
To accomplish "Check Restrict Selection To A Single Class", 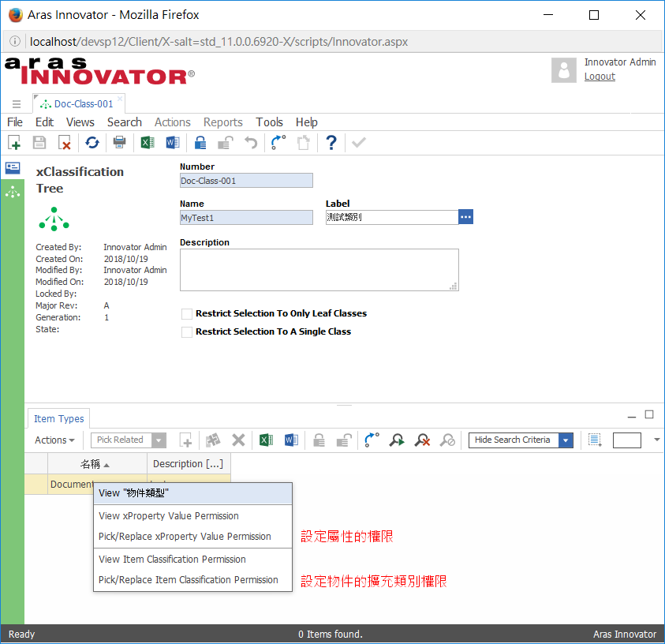I will 187,331.
